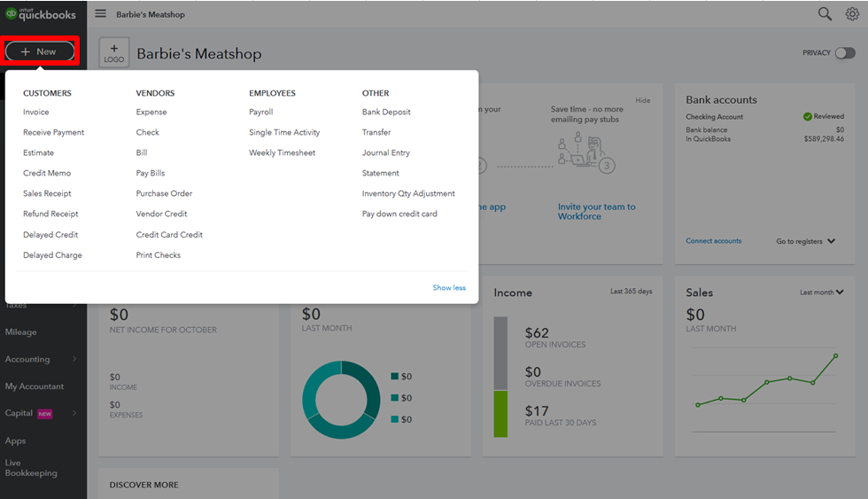Click the Barbie's Meatshop company name header

tap(199, 54)
